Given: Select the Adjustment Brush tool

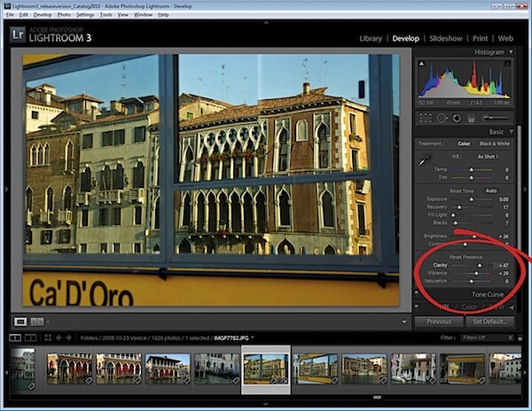Looking at the screenshot, I should (x=497, y=118).
